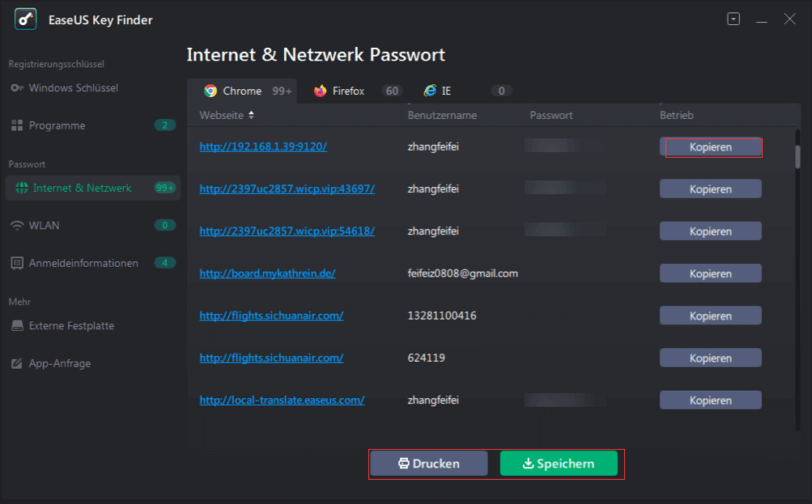Click the Internet Explorer icon
The image size is (812, 504).
(x=430, y=91)
